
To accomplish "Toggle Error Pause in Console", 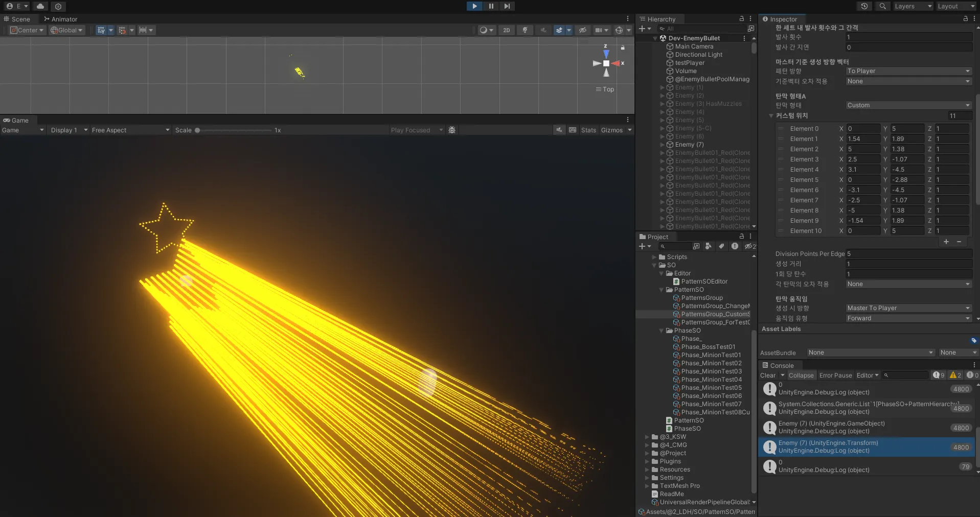I will pos(835,375).
